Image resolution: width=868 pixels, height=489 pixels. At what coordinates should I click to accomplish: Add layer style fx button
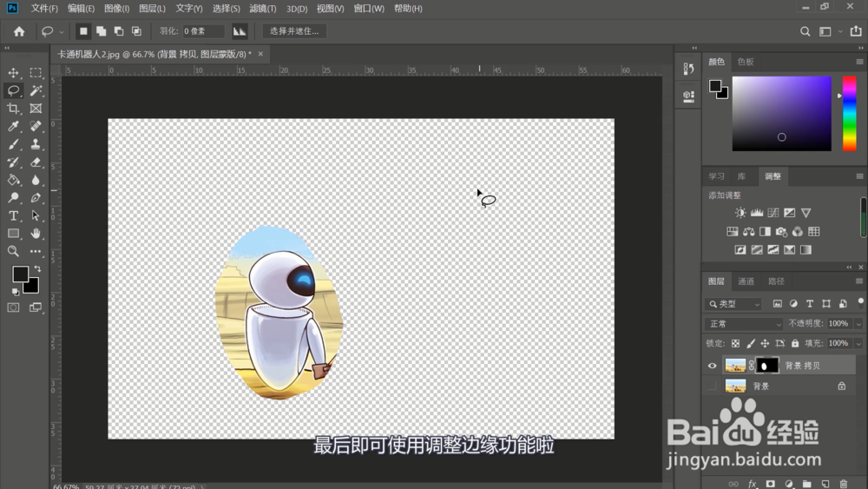coord(752,484)
